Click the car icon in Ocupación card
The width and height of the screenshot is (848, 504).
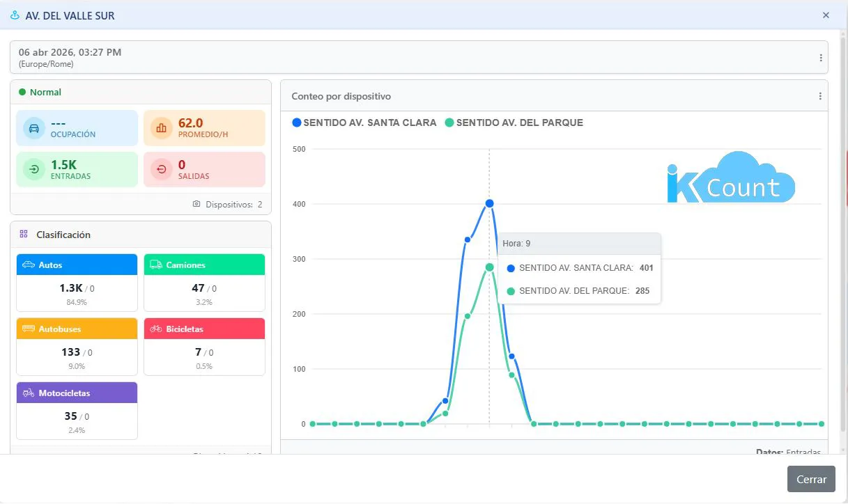pos(33,128)
